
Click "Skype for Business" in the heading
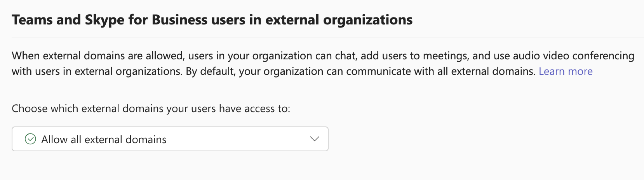[x=146, y=20]
